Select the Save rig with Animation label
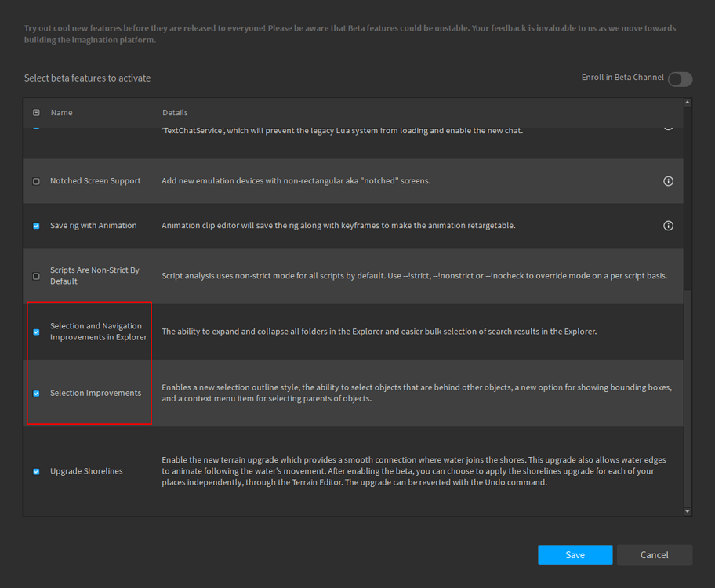This screenshot has height=588, width=715. tap(93, 225)
